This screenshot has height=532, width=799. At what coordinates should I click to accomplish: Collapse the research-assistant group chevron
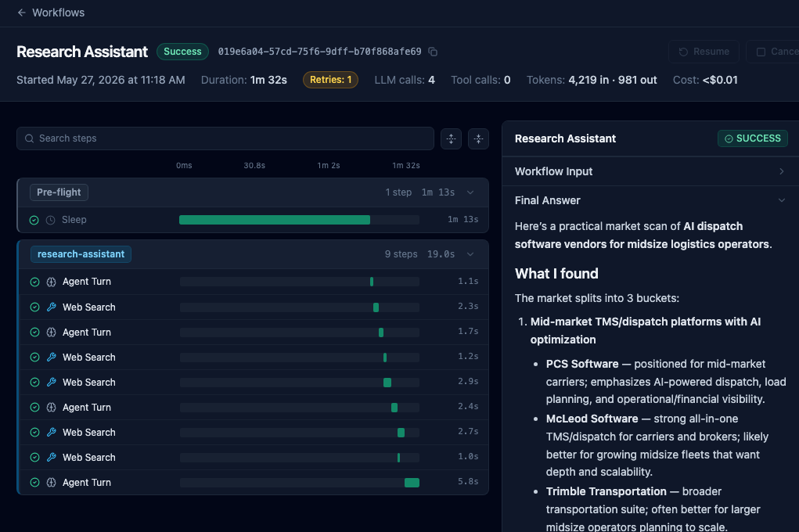470,254
